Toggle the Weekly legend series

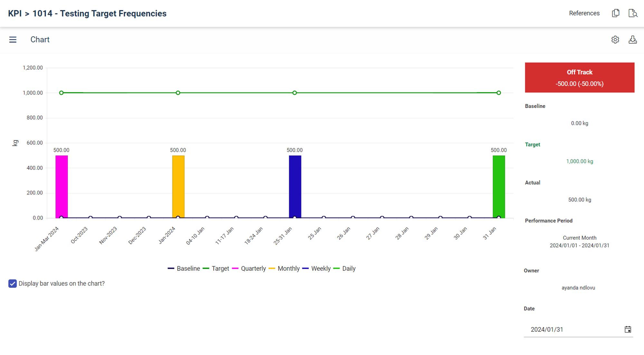tap(321, 269)
